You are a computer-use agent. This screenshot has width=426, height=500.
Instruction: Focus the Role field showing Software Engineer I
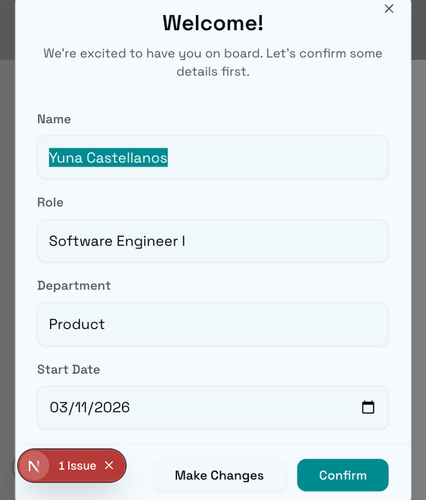tap(213, 241)
